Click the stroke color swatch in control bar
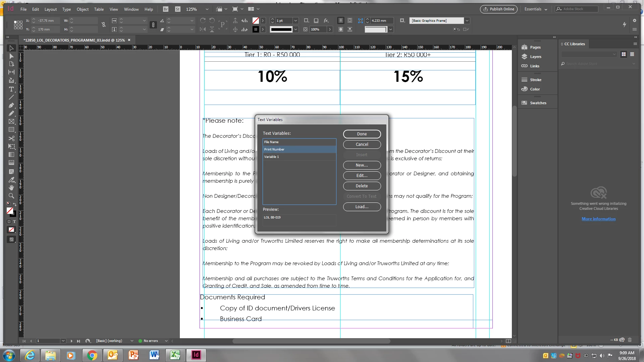The width and height of the screenshot is (644, 362). click(256, 29)
